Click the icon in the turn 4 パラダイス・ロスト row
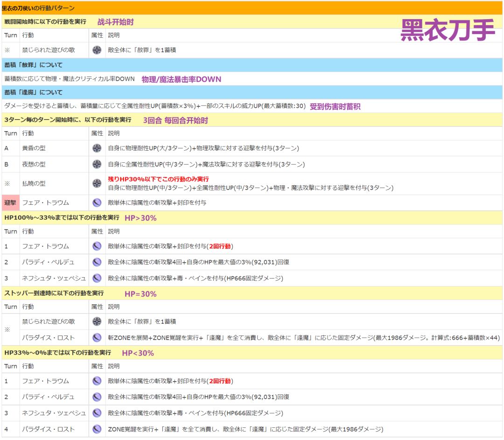Viewport: 504px width, 440px height. (x=97, y=429)
